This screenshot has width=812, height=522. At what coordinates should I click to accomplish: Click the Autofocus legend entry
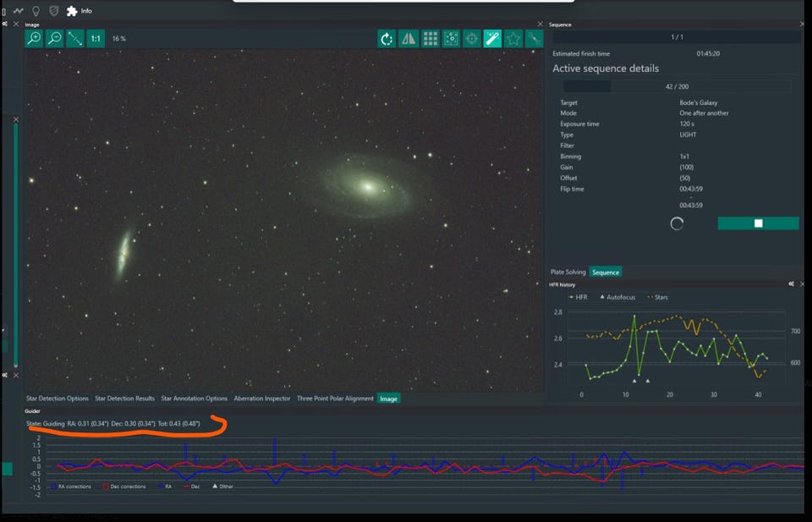tap(617, 297)
